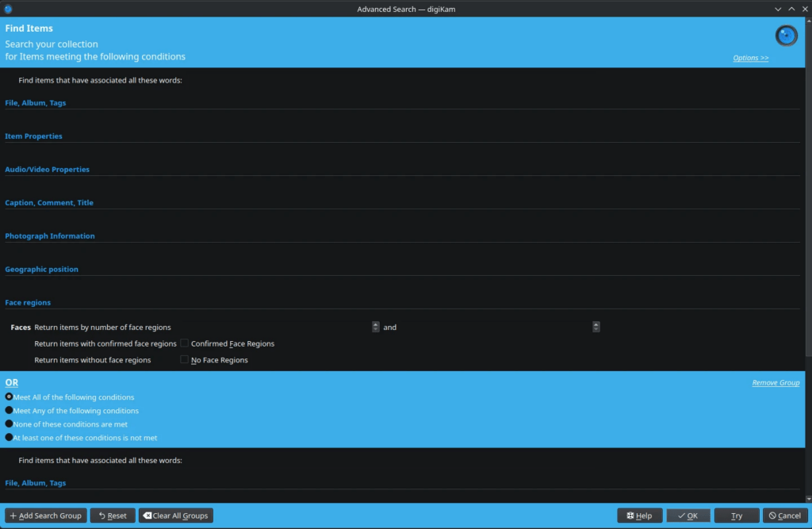Select Meet Any of the following conditions
The height and width of the screenshot is (529, 812).
click(x=9, y=410)
